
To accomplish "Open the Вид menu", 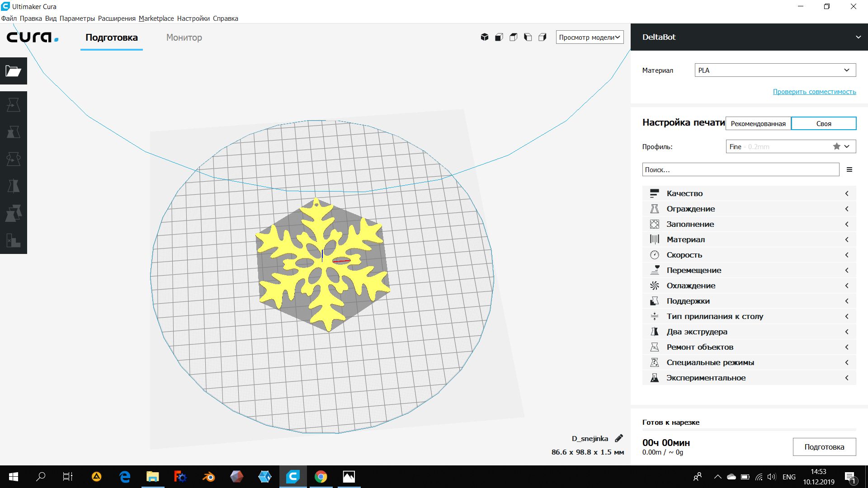I will [51, 19].
